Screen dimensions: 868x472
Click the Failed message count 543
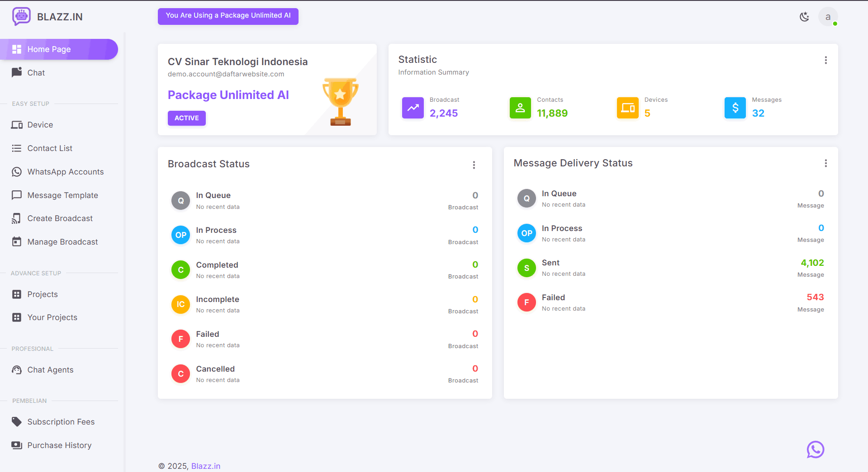815,297
